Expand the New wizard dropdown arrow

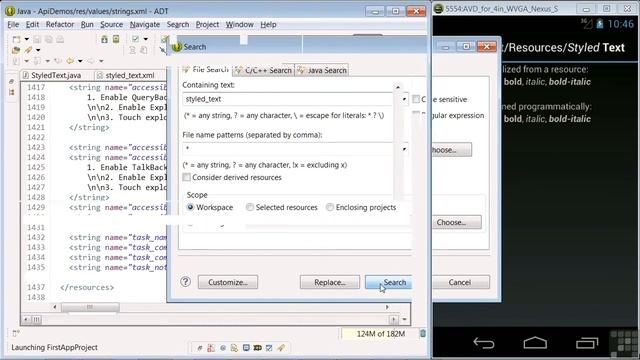pos(27,39)
